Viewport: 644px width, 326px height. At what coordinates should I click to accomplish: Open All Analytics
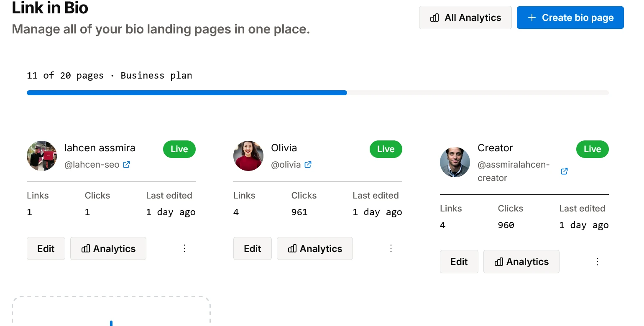[x=465, y=18]
